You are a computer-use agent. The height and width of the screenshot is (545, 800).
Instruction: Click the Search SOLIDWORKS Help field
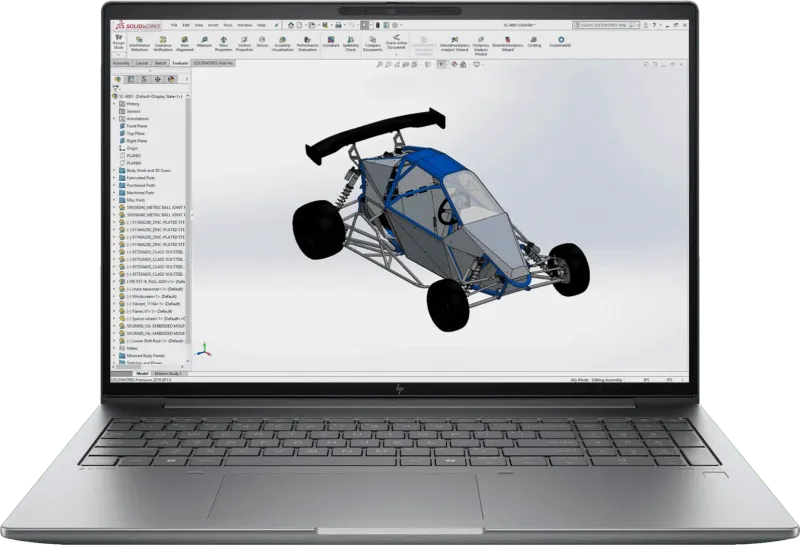[606, 25]
